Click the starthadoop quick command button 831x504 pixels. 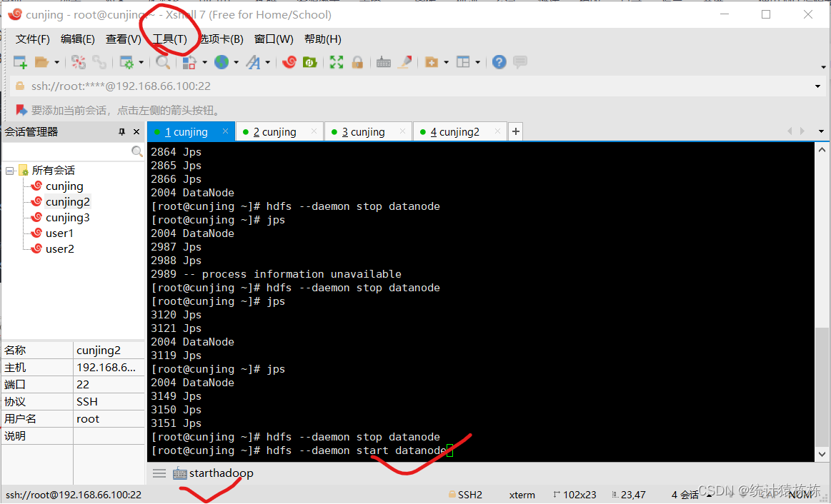coord(213,473)
